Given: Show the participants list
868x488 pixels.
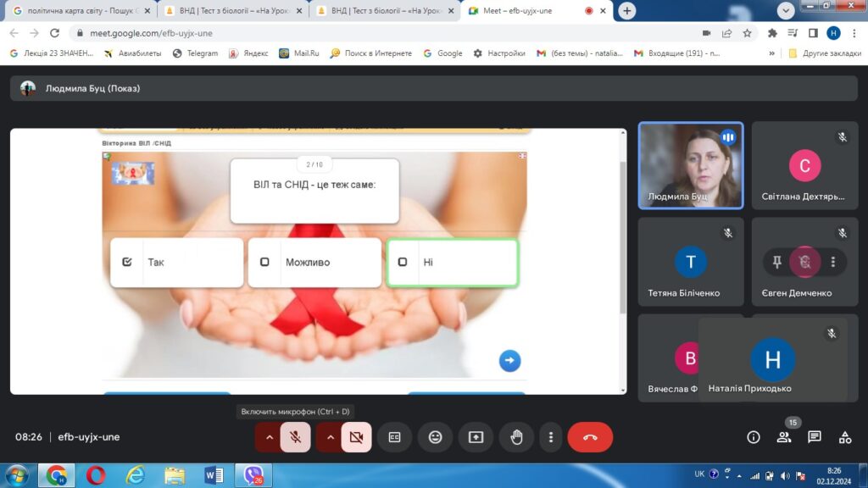Looking at the screenshot, I should 784,437.
